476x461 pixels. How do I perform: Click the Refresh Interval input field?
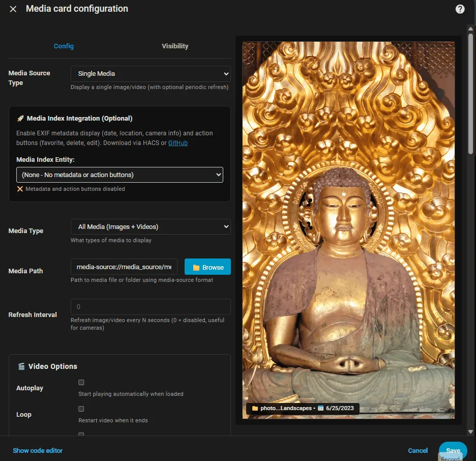tap(151, 307)
